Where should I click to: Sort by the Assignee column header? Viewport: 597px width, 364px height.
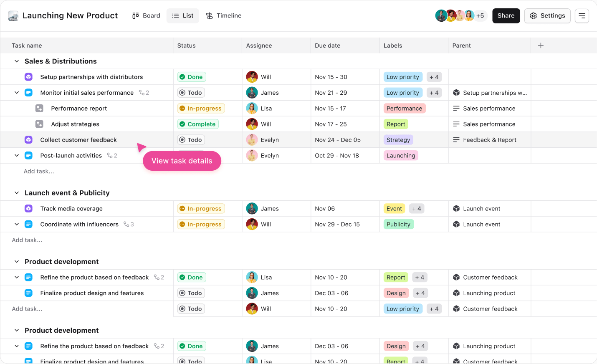pos(259,45)
